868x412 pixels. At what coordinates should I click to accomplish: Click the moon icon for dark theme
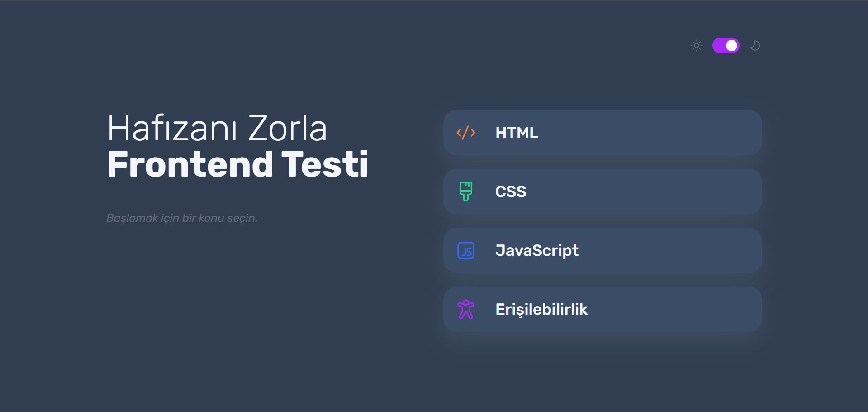coord(755,46)
